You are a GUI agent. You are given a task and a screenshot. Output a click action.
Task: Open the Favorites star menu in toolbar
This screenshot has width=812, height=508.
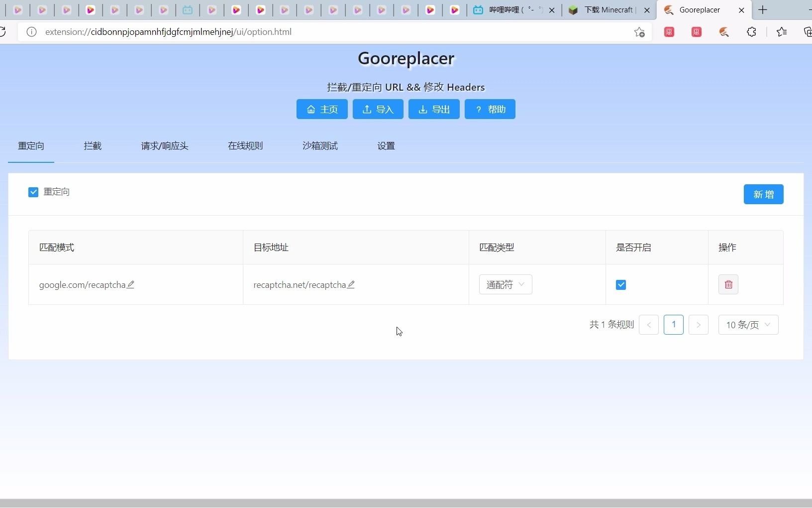tap(781, 32)
